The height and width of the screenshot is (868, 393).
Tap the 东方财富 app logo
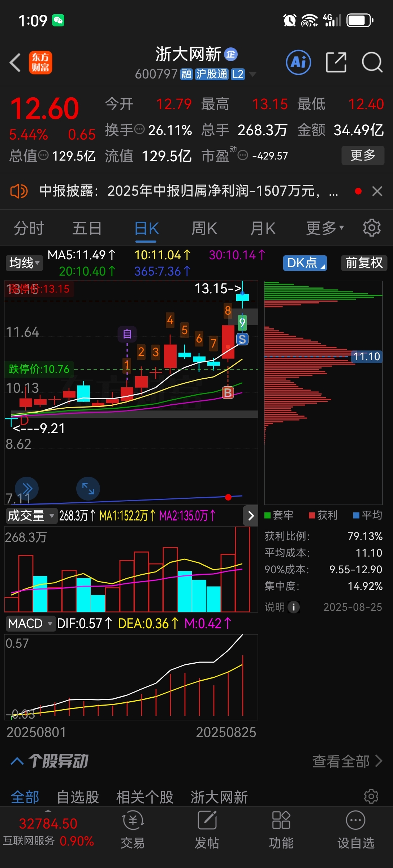click(x=40, y=63)
